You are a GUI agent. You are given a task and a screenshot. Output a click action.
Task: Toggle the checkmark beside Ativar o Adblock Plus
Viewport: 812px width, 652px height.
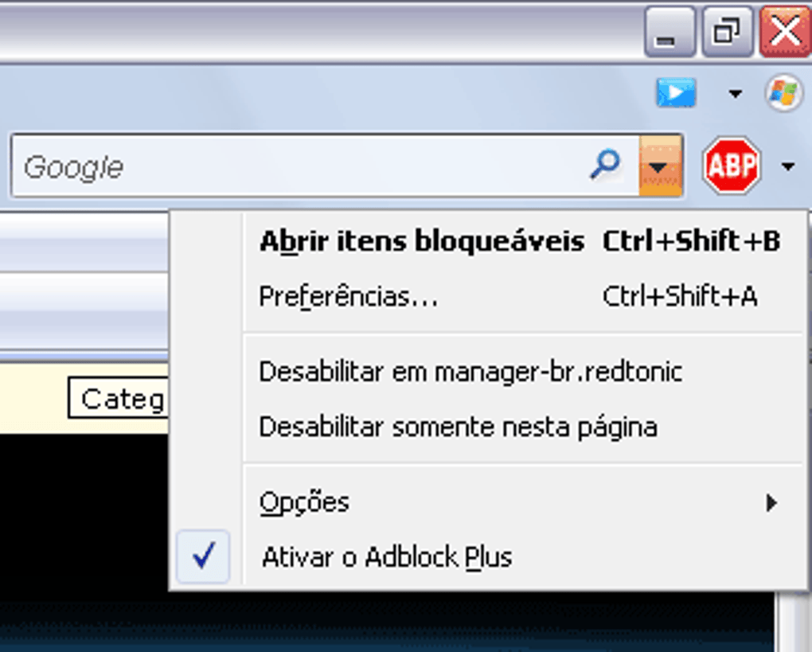[204, 556]
